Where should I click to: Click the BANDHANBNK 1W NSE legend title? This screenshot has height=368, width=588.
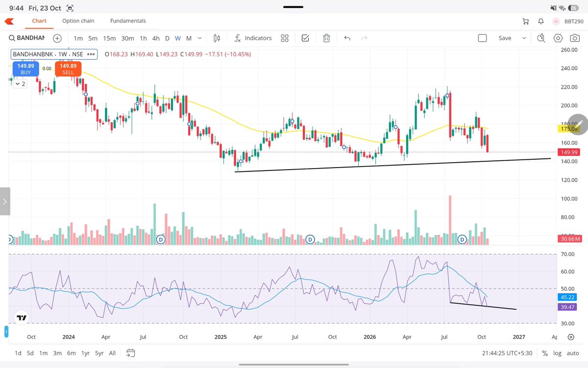48,54
